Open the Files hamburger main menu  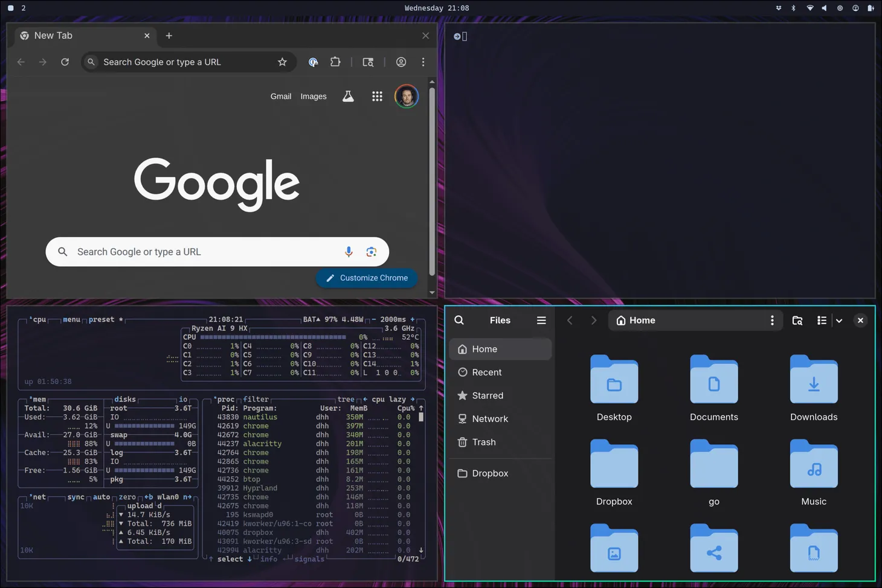pos(541,321)
